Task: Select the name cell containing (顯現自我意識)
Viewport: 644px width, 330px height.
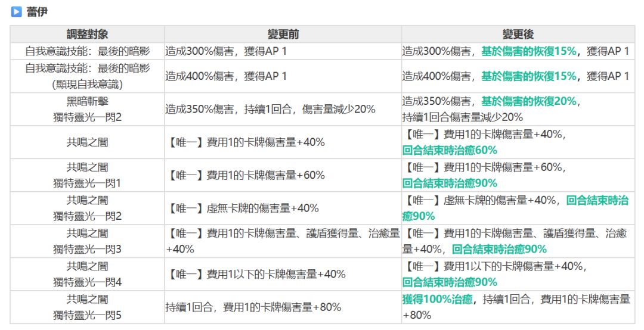Action: point(87,76)
